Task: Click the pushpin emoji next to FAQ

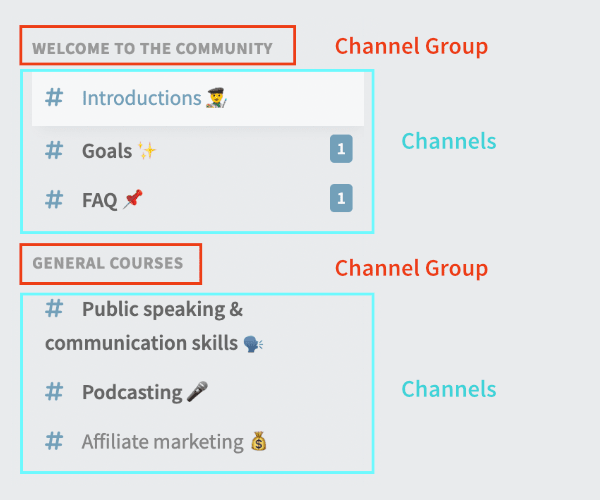Action: 133,199
